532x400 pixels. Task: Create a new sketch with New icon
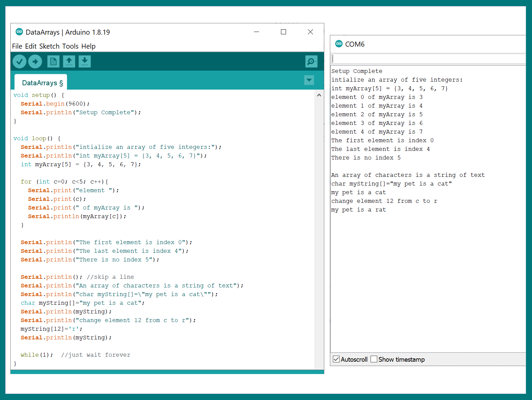tap(53, 61)
